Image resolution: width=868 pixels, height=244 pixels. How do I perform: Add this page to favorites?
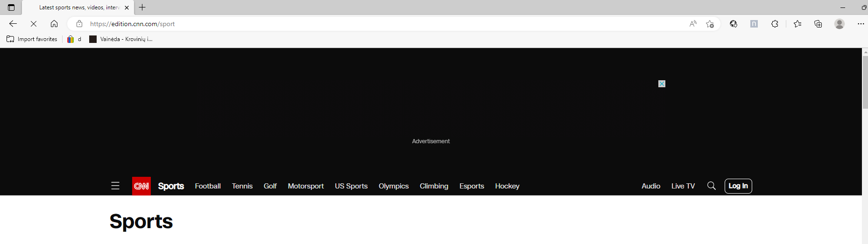tap(710, 24)
